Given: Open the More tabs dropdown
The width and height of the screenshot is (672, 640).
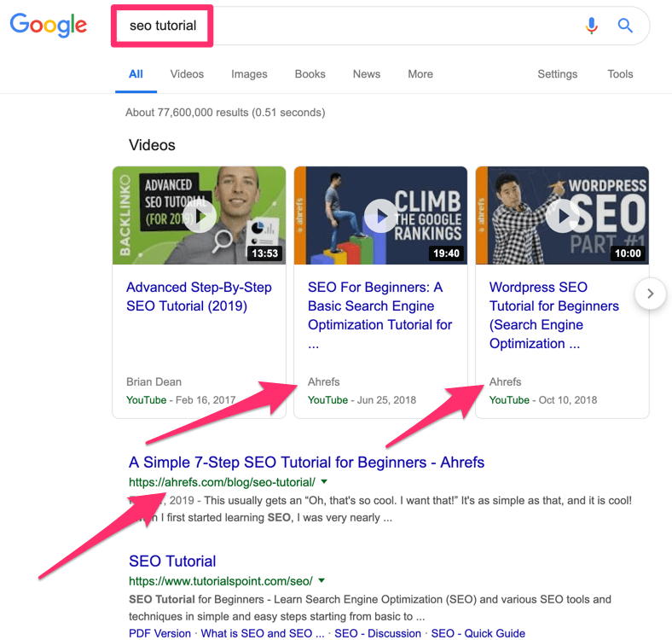Looking at the screenshot, I should [420, 74].
